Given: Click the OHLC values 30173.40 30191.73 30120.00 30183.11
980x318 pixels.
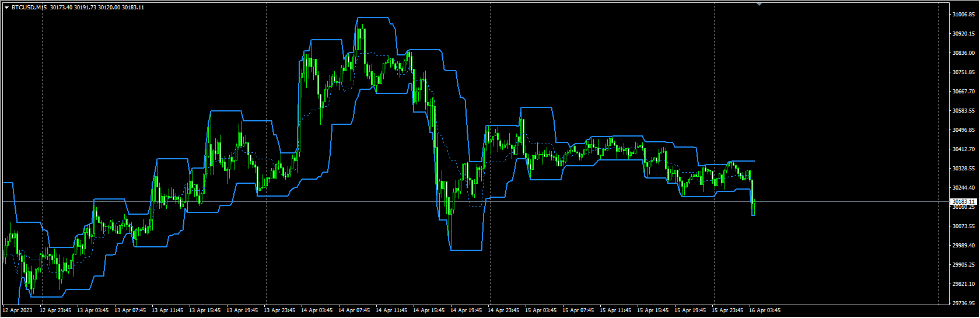Looking at the screenshot, I should pos(97,8).
